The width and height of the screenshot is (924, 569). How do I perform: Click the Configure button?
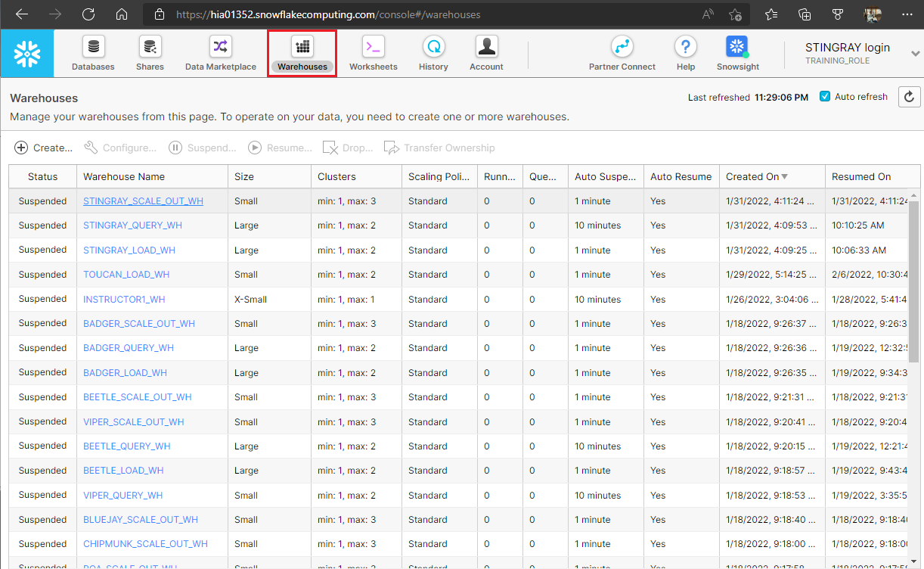120,148
